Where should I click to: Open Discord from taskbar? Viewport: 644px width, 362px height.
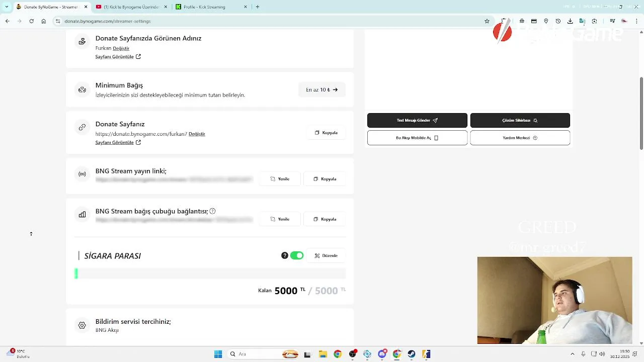point(382,354)
